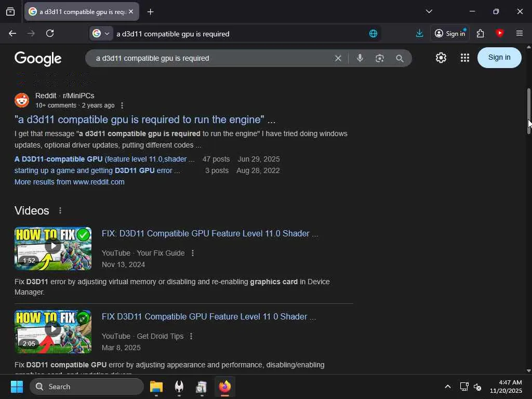Show hidden system tray icons

click(448, 387)
